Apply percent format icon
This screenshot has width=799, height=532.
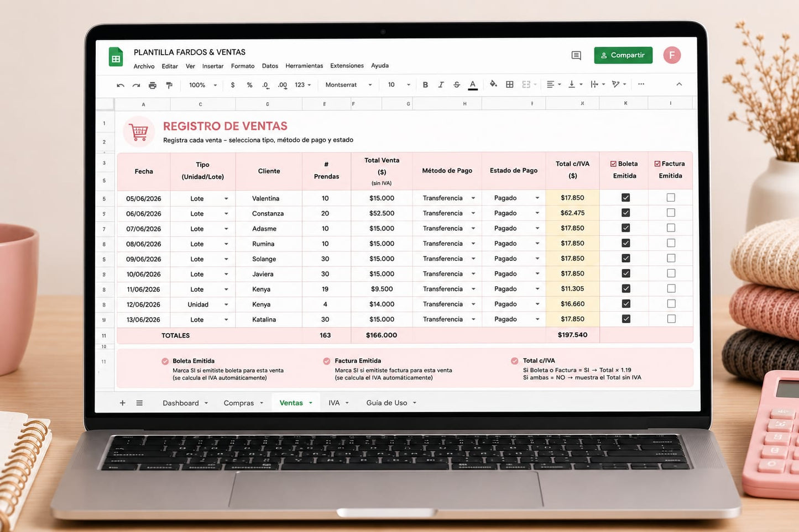[x=249, y=85]
